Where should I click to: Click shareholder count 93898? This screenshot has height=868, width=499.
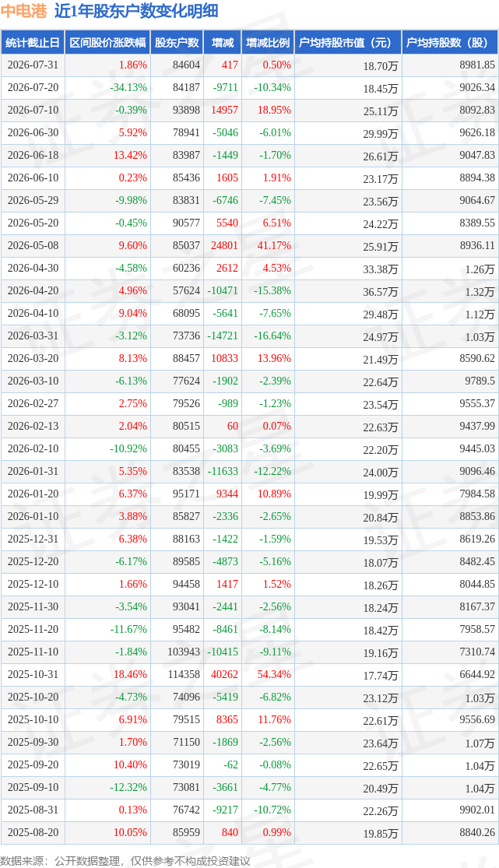[x=186, y=111]
